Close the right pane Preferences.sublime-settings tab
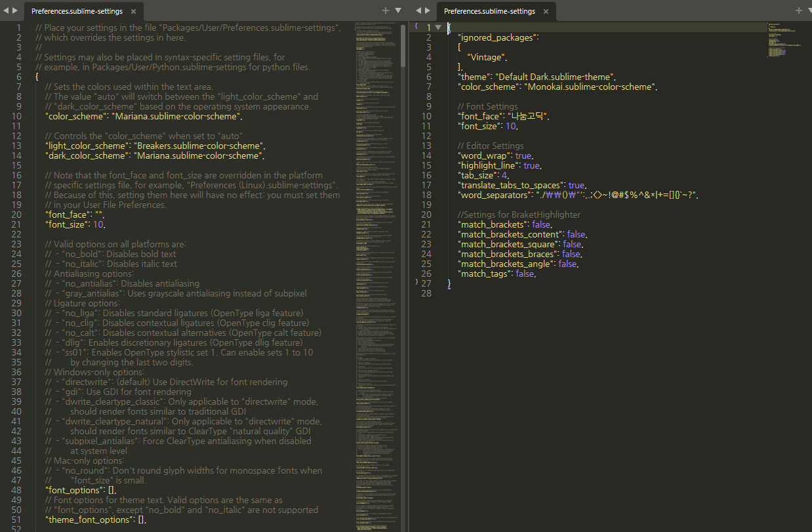812x532 pixels. tap(546, 11)
